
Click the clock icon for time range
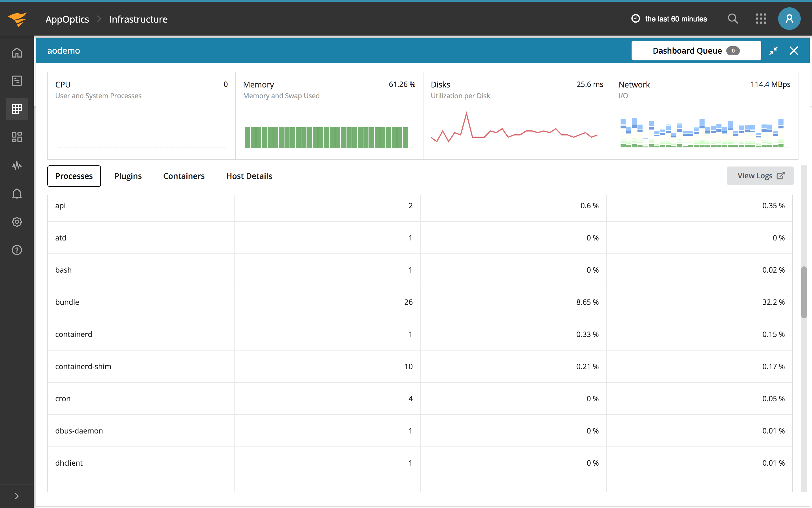pos(636,18)
